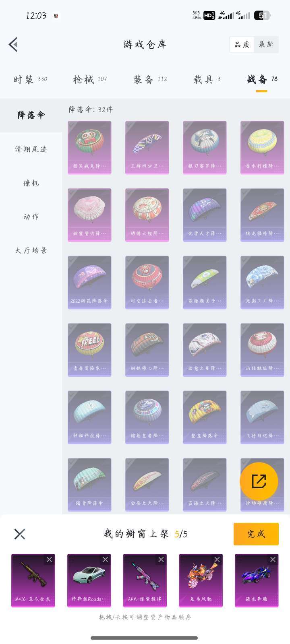This screenshot has height=644, width=290.
Task: Remove AKM-炫紫旋律 from showcase
Action: [161, 559]
